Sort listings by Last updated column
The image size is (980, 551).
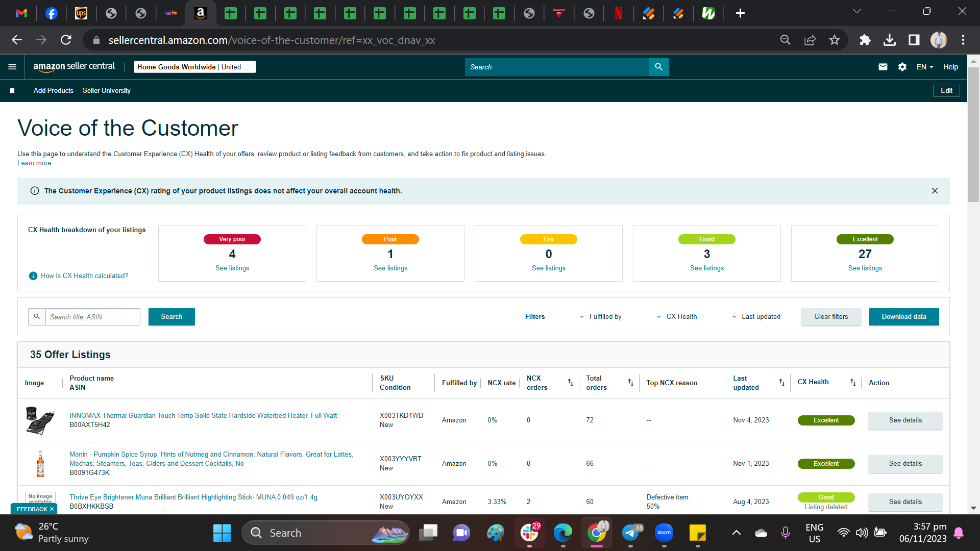[x=782, y=383]
